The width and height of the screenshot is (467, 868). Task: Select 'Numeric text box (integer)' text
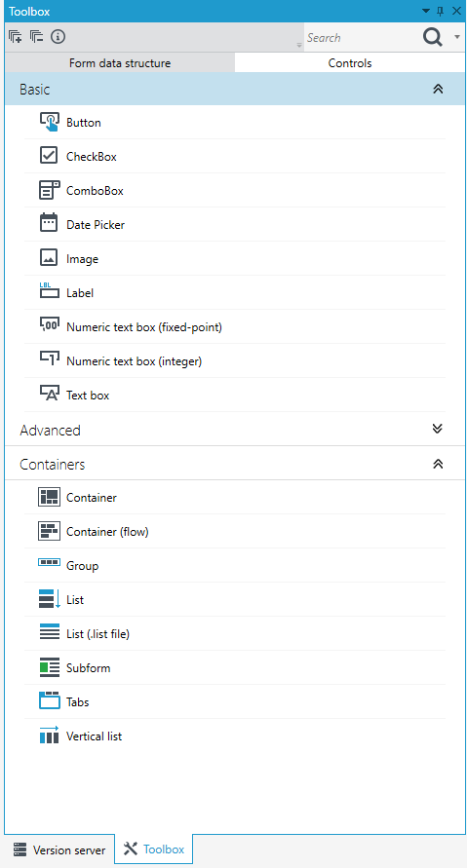click(x=135, y=361)
